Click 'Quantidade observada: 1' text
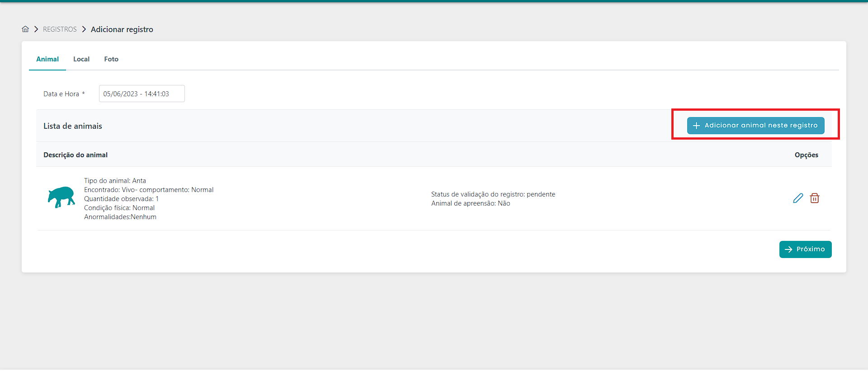The width and height of the screenshot is (868, 371). pyautogui.click(x=121, y=199)
